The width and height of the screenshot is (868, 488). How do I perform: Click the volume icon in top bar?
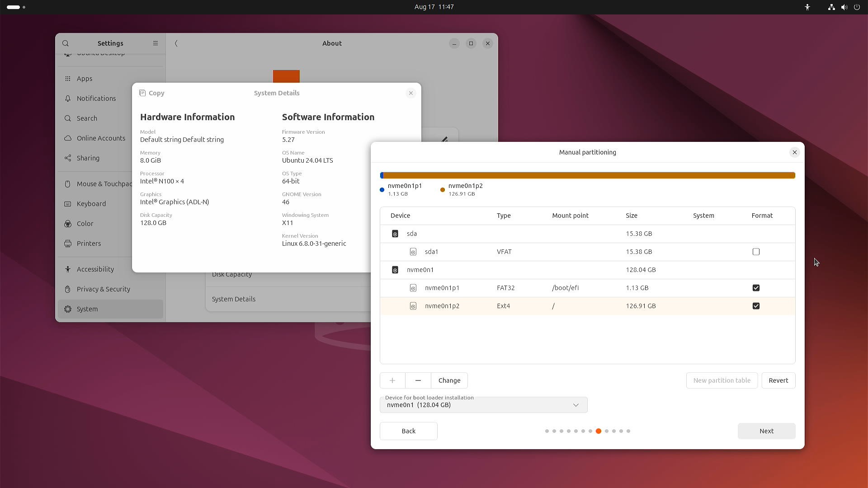pos(844,7)
